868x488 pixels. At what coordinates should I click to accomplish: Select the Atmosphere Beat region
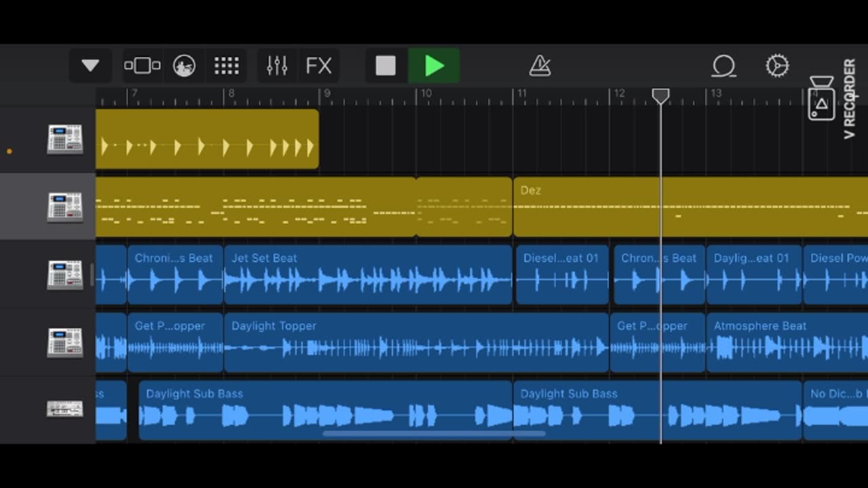[x=787, y=342]
